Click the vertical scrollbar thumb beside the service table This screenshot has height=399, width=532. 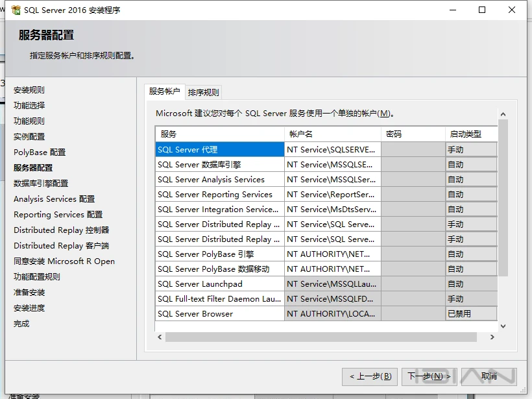tap(503, 198)
